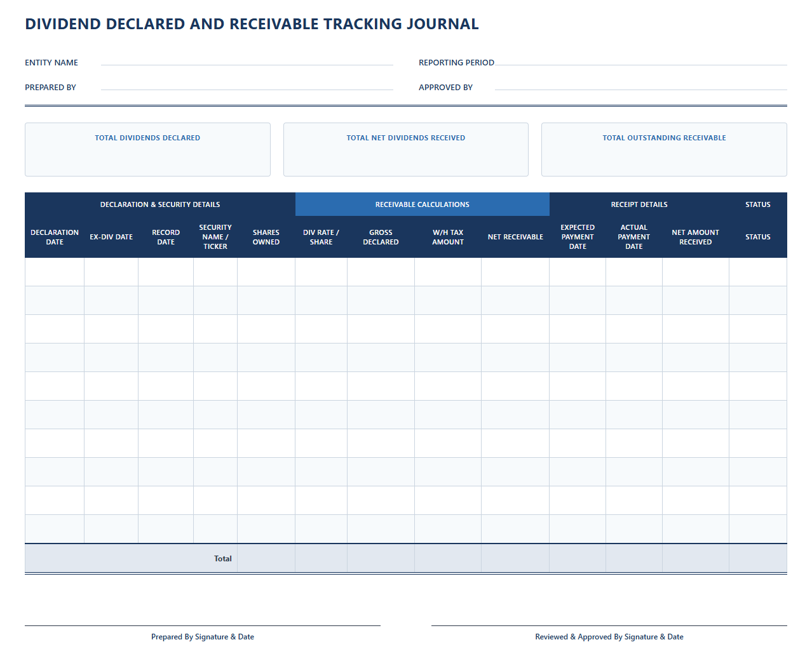This screenshot has width=812, height=654.
Task: Select the Prepared By entry line
Action: click(x=247, y=87)
